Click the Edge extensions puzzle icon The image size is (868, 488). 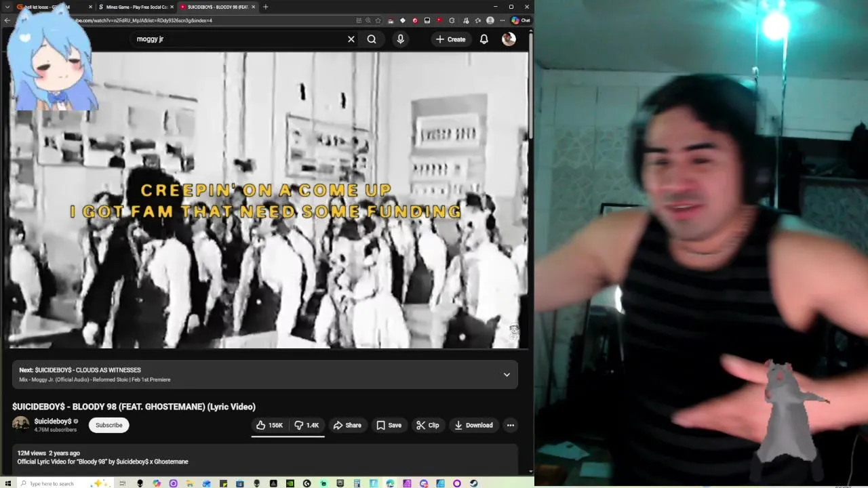[x=451, y=20]
